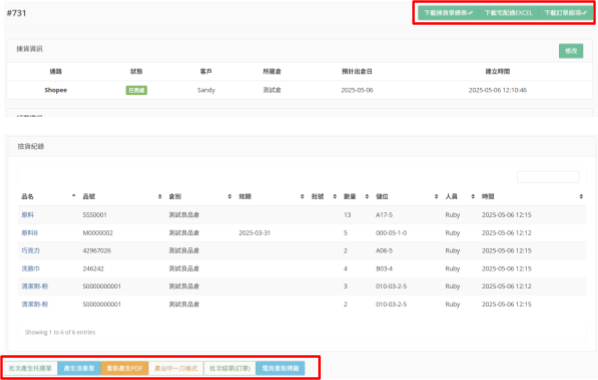Select the 揀貨紀錄 section header
The image size is (598, 380).
[31, 146]
